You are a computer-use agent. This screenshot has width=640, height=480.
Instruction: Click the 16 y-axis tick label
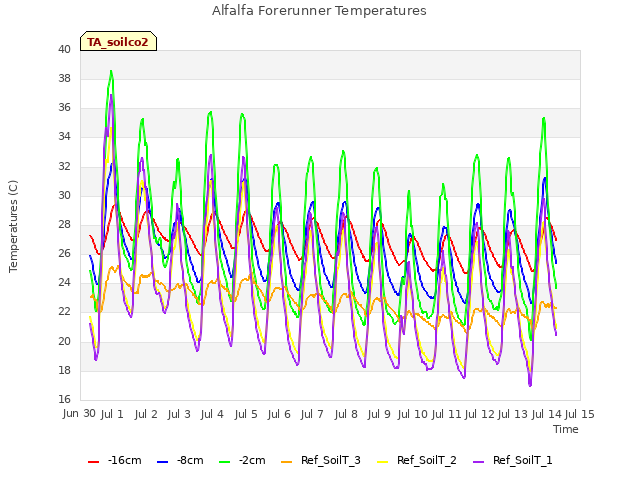(x=64, y=399)
